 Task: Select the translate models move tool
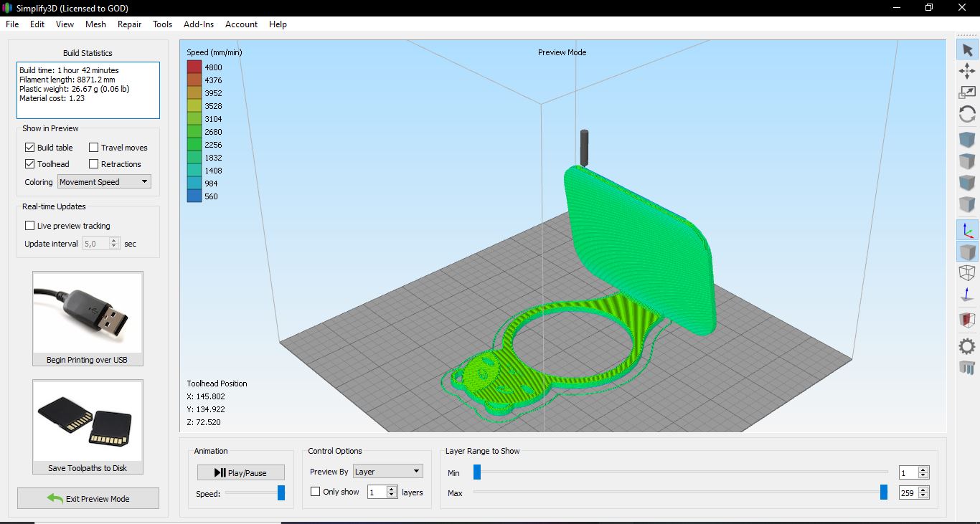coord(967,70)
